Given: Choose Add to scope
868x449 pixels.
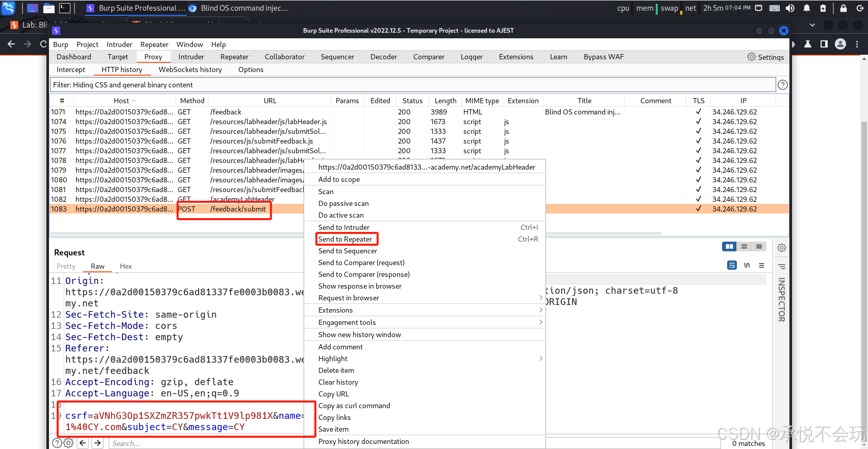Looking at the screenshot, I should [x=425, y=179].
